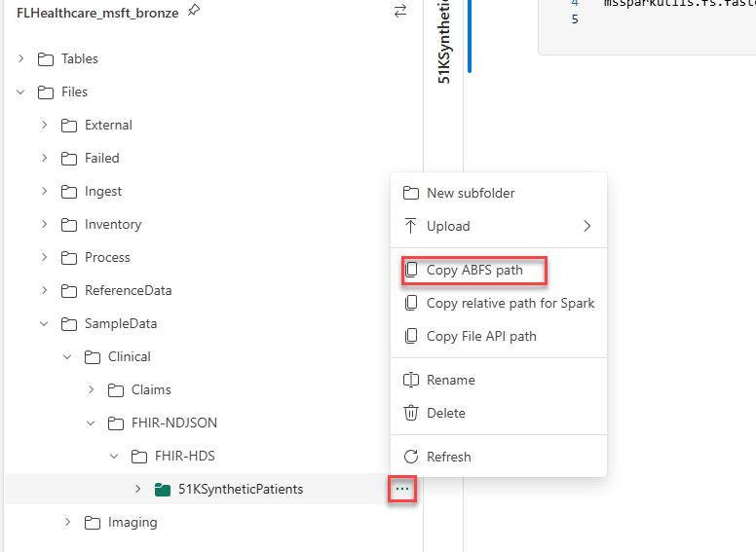This screenshot has height=552, width=756.
Task: Click the vertical 51KSynthetic tab label
Action: pos(443,42)
